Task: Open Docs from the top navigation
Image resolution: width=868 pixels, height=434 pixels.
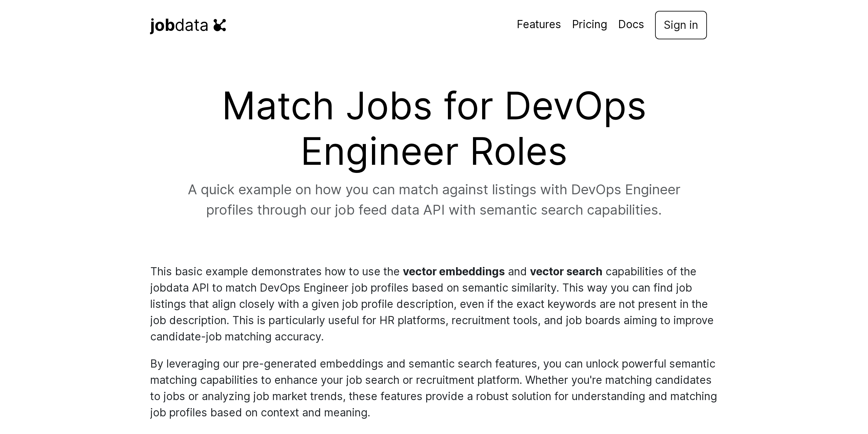Action: coord(631,24)
